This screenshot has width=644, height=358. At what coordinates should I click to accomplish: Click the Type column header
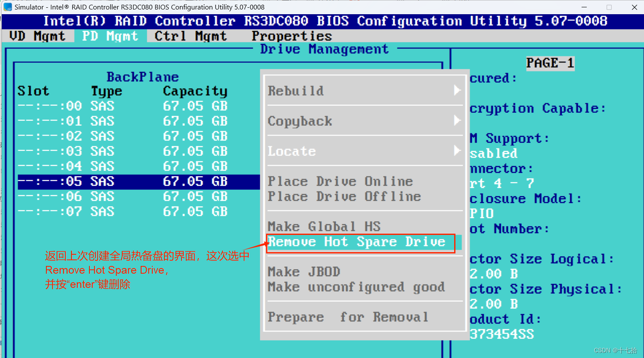click(x=106, y=91)
